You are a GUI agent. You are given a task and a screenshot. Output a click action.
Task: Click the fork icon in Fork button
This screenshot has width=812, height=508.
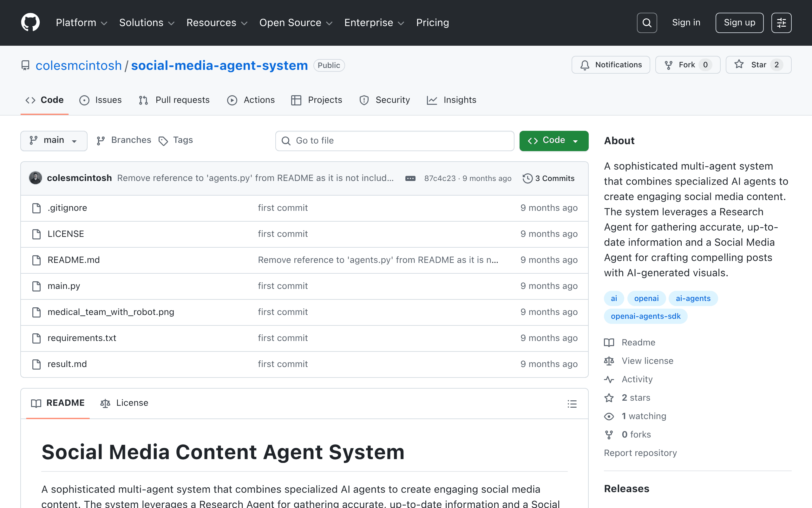pos(668,65)
